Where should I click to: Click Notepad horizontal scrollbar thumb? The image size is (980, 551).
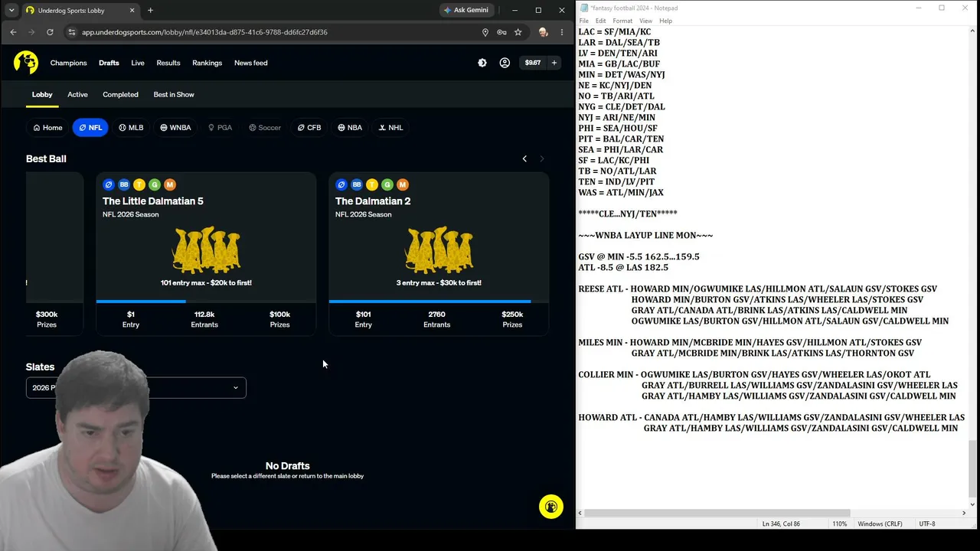click(718, 513)
